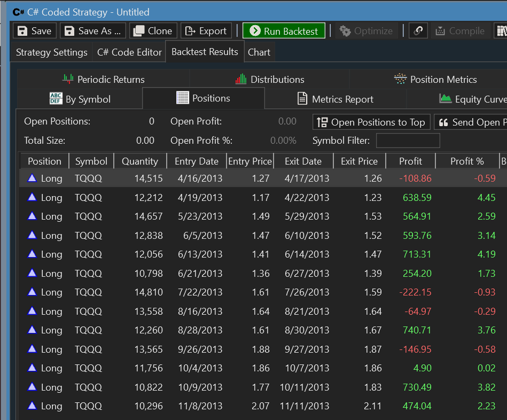Image resolution: width=507 pixels, height=420 pixels.
Task: Export the strategy
Action: [206, 31]
